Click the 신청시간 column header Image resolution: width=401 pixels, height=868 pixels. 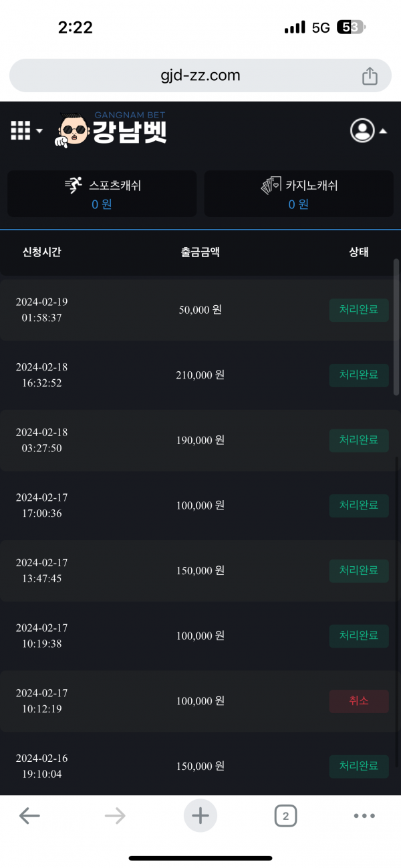coord(42,252)
